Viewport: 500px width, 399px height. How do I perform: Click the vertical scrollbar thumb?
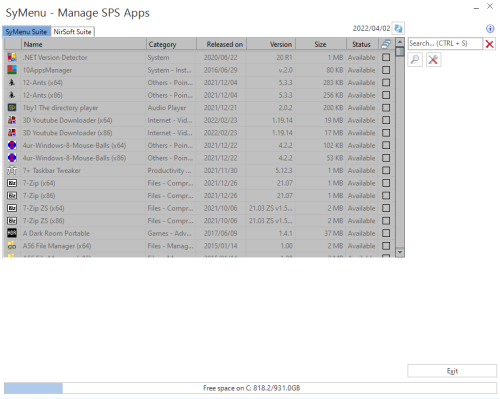pos(400,52)
